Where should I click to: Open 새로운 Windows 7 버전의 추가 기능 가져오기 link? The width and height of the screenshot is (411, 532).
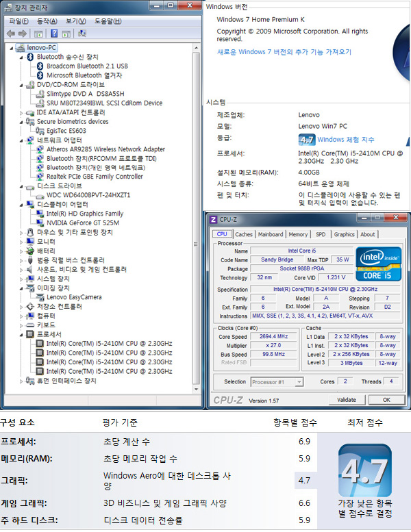point(284,52)
